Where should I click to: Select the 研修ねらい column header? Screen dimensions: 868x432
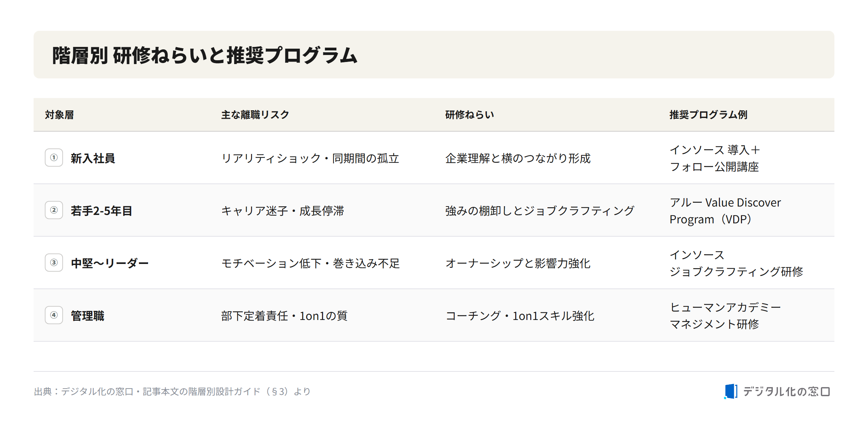[x=470, y=114]
